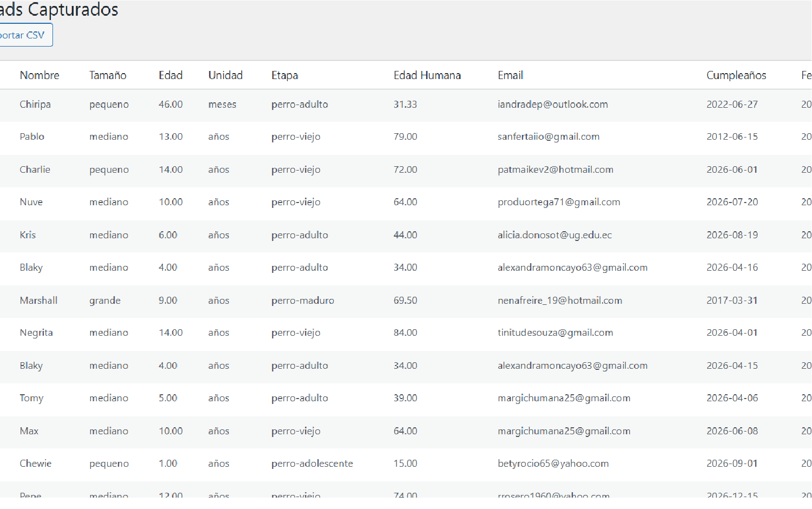Viewport: 812px width, 509px height.
Task: Click birthday 2026-09-01
Action: tap(732, 464)
